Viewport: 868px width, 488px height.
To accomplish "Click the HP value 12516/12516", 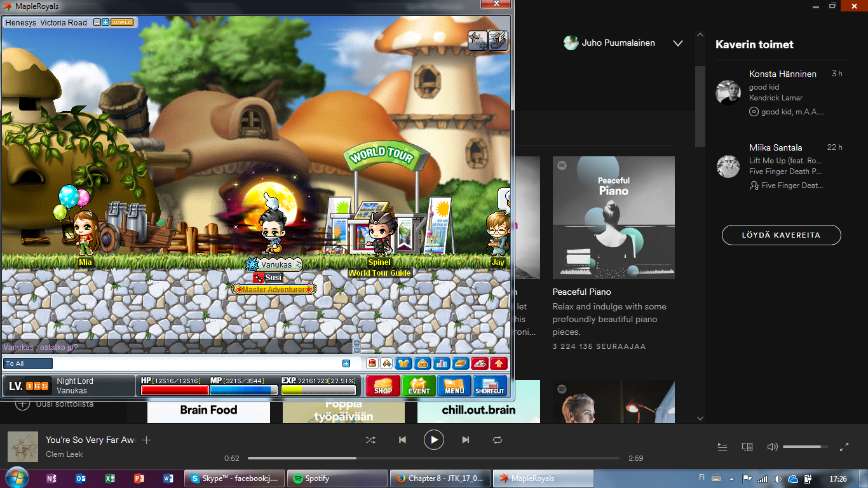I will pyautogui.click(x=177, y=381).
